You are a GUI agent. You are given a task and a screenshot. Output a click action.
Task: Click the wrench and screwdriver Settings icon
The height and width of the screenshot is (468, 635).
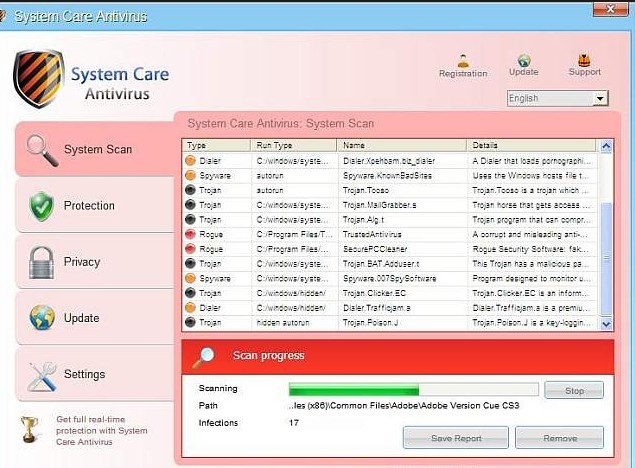[x=42, y=376]
